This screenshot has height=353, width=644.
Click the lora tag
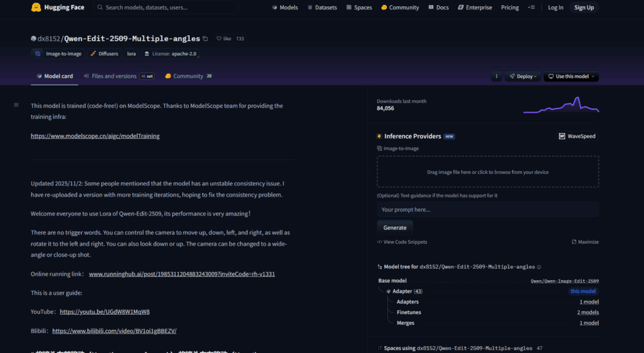131,54
